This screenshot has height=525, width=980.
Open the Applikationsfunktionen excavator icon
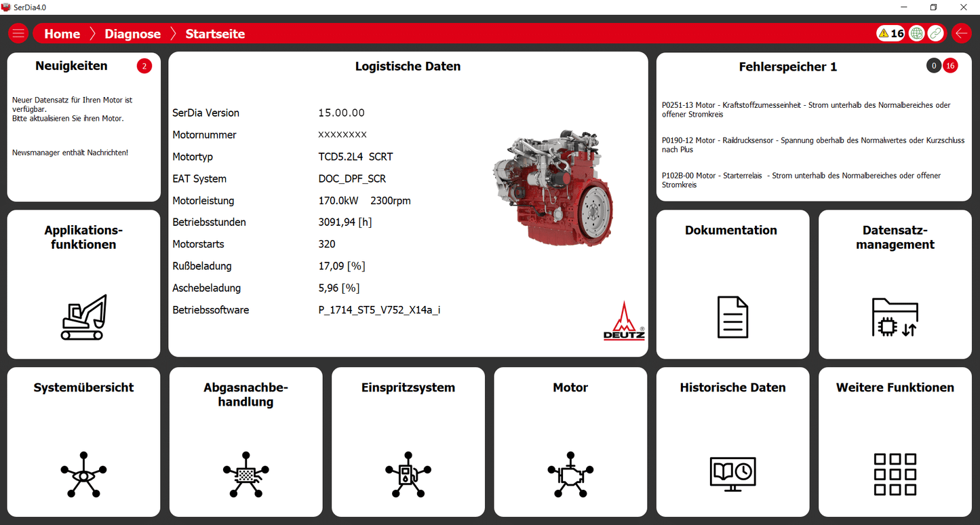(83, 315)
